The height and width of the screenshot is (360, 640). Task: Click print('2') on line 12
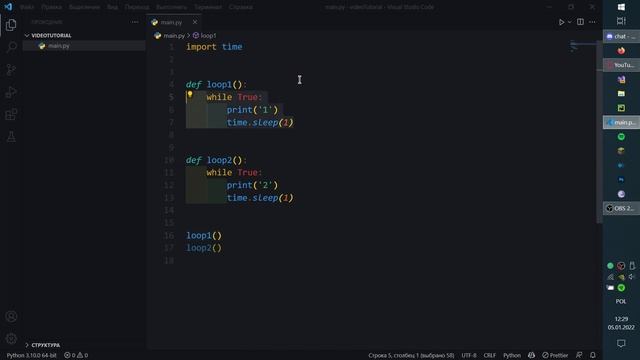point(252,185)
